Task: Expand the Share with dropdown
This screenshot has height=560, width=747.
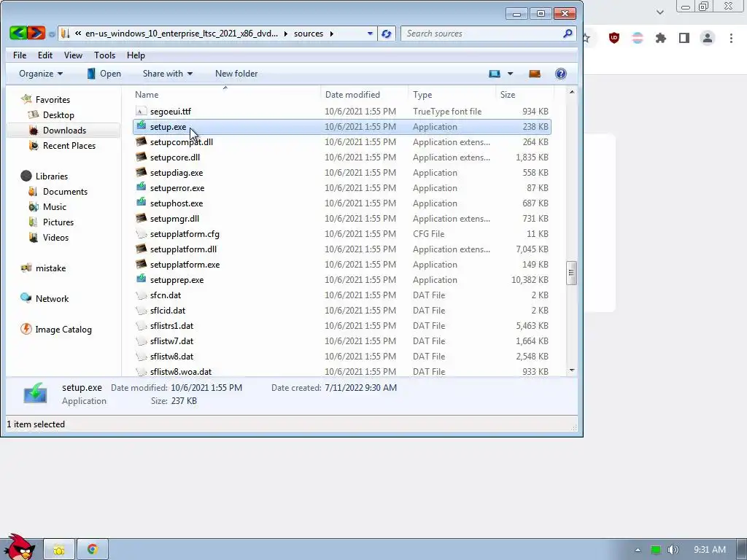Action: tap(168, 74)
